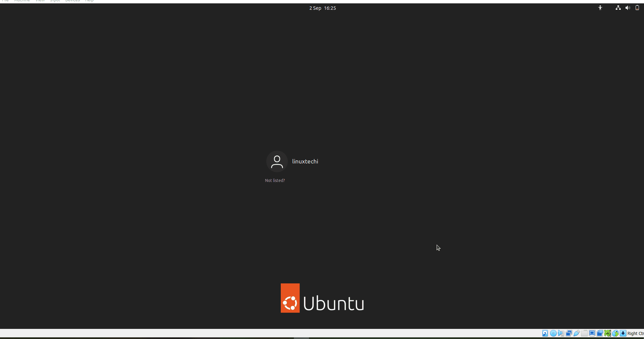
Task: Open the Machine menu in VirtualBox
Action: pyautogui.click(x=22, y=1)
